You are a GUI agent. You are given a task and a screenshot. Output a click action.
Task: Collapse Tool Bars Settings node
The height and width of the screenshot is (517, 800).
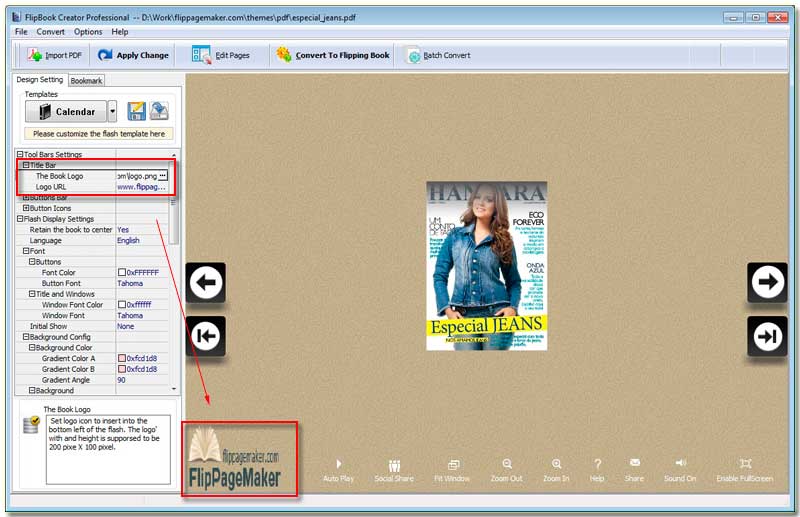click(20, 154)
